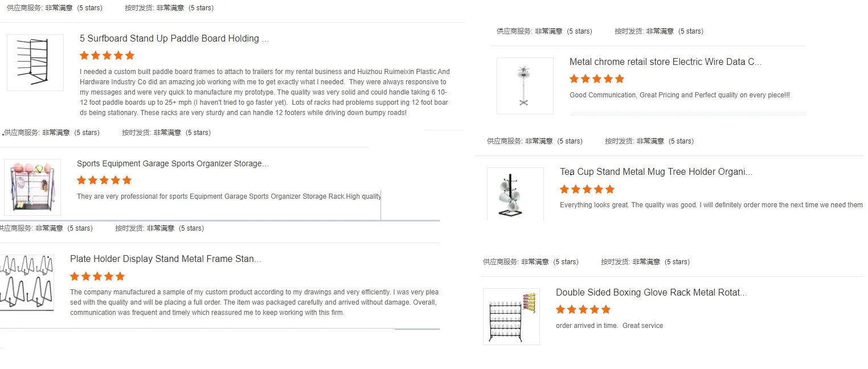The height and width of the screenshot is (369, 868).
Task: Open '5 Surfboard Stand Up Paddle Board Holding' title
Action: coord(174,39)
